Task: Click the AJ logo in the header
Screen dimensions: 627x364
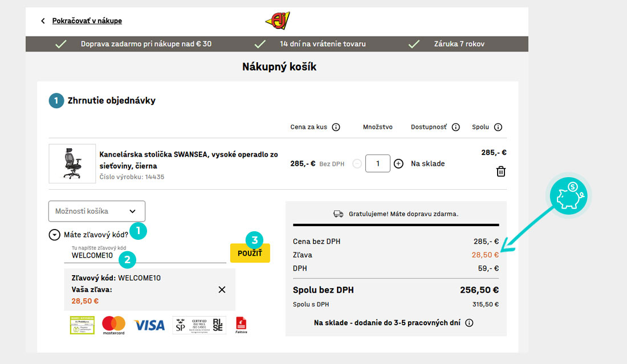Action: [x=278, y=21]
